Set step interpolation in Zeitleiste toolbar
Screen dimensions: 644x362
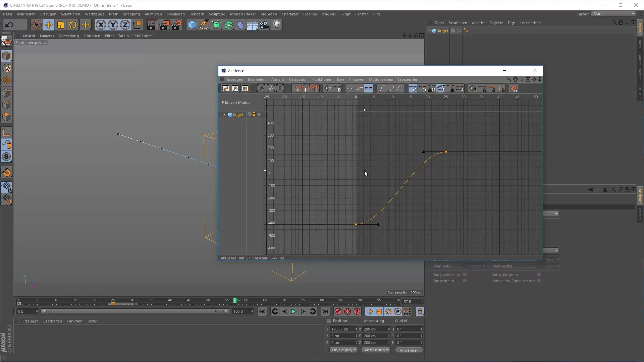click(x=359, y=88)
